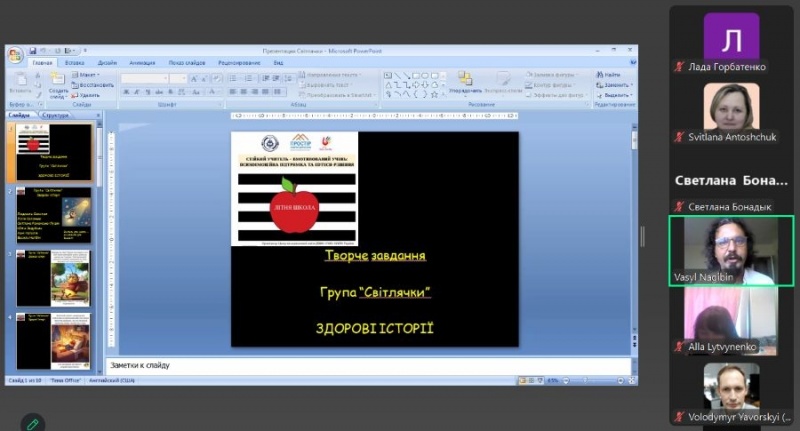Open Select (Выделить) dropdown
This screenshot has height=431, width=800.
(614, 95)
